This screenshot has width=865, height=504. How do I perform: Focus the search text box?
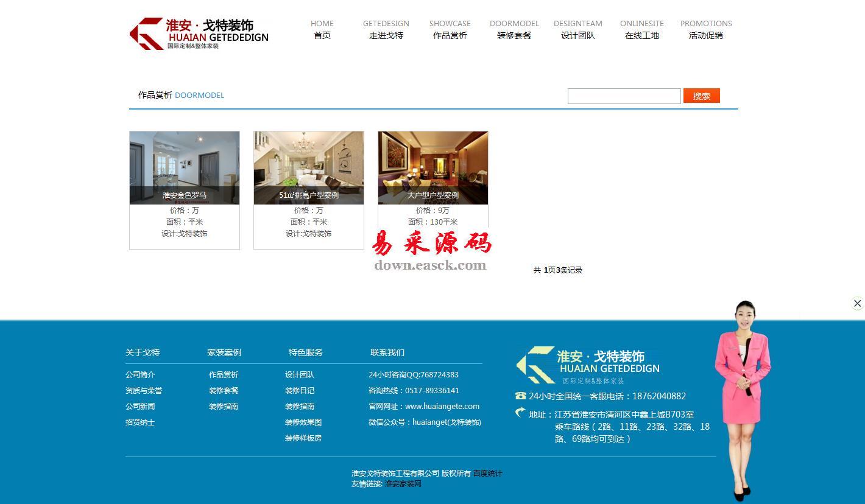[624, 96]
